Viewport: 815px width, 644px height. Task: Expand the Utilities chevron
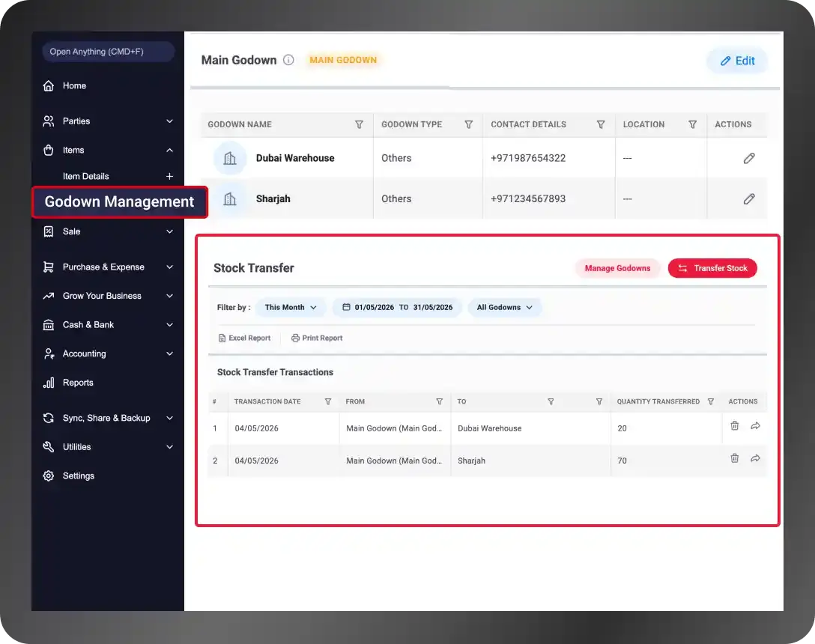pos(169,447)
